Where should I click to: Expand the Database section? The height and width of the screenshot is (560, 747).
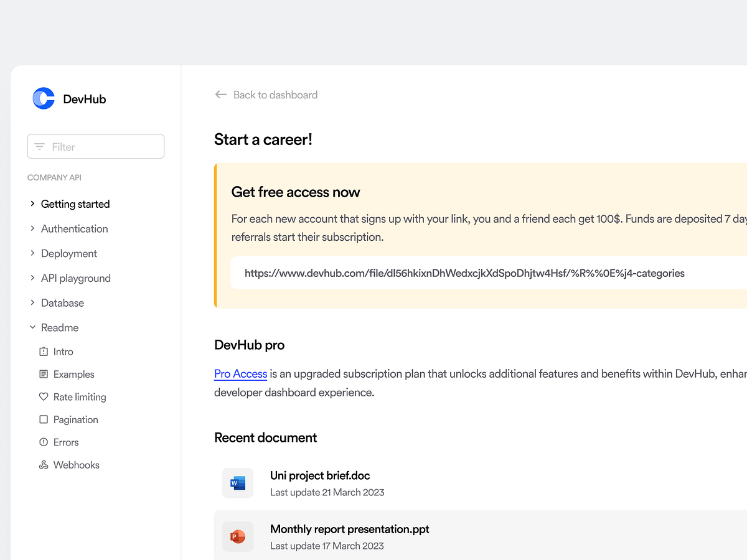[32, 303]
